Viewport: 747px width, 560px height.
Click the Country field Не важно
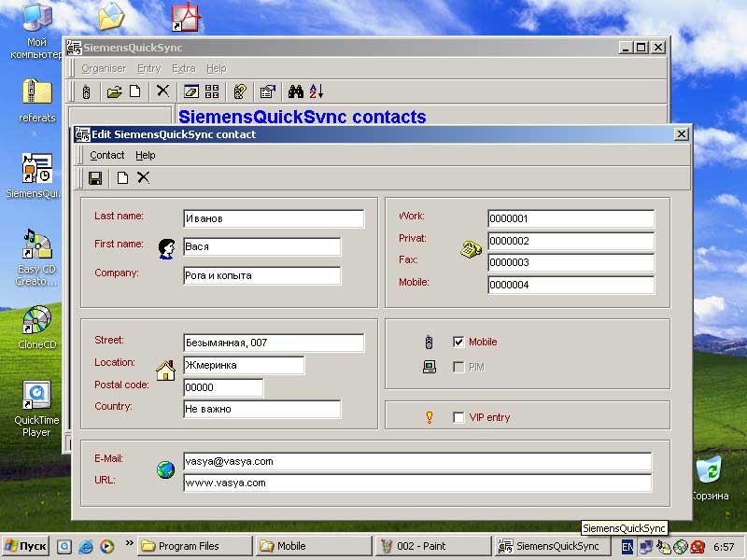point(262,409)
